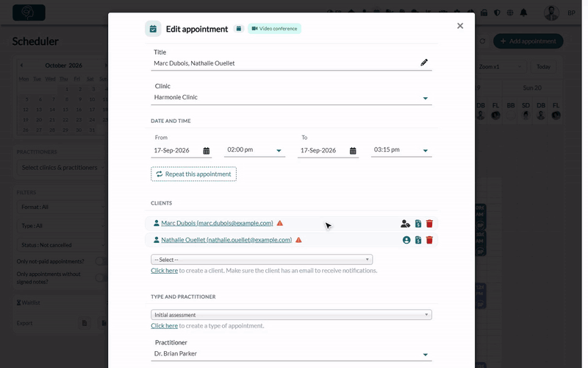Click the person-tag icon in Marc Dubois row

pos(406,224)
